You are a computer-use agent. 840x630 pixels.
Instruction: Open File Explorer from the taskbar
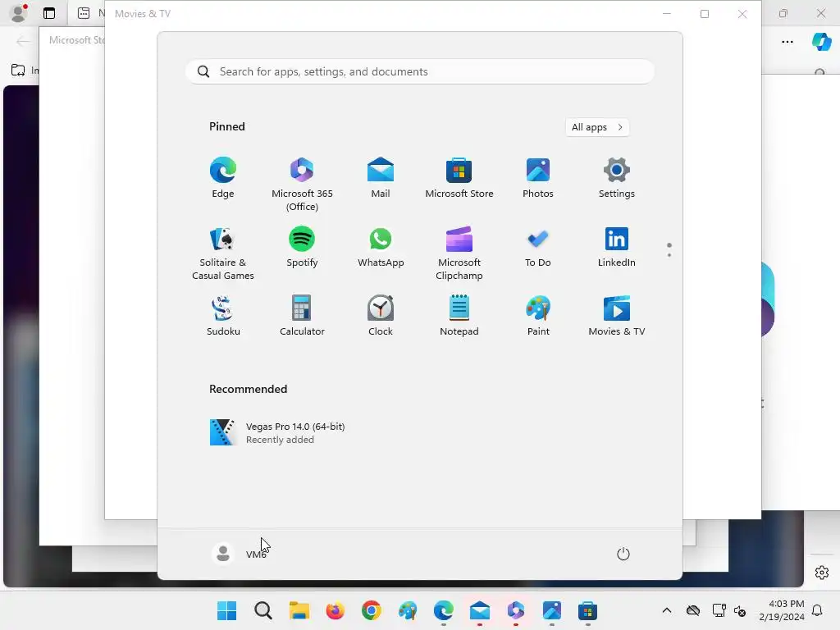click(299, 610)
